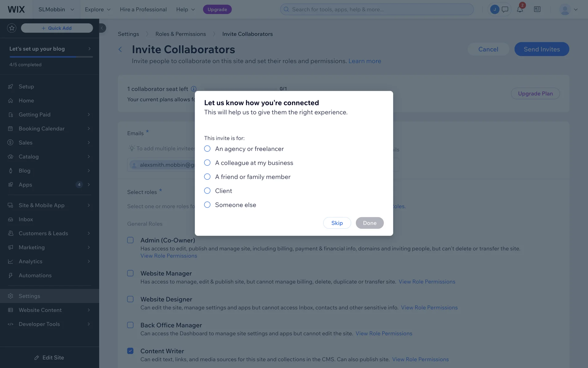Click the favorites star icon in sidebar
This screenshot has width=588, height=368.
click(12, 28)
